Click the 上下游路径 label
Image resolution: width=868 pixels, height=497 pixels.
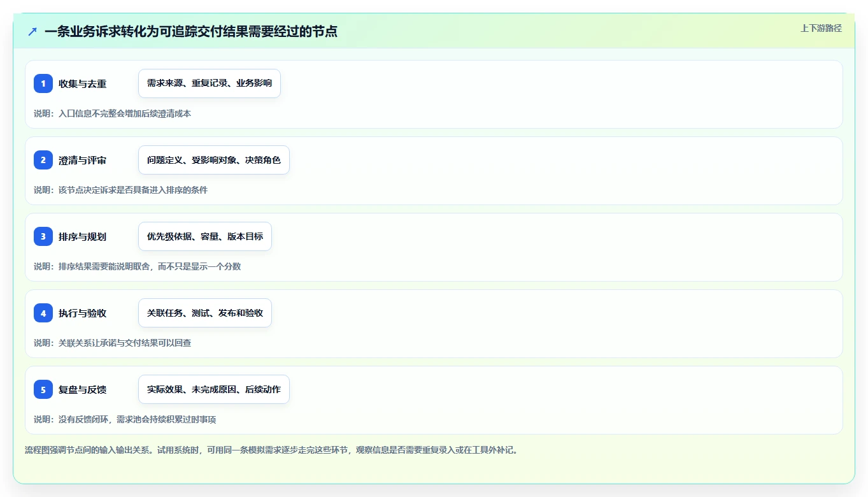click(x=821, y=28)
